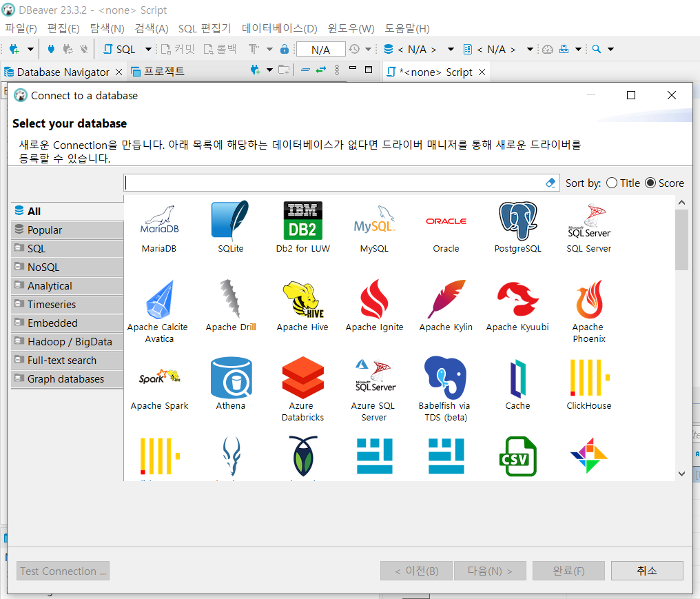Select the Timeseries category
700x599 pixels.
pyautogui.click(x=68, y=304)
